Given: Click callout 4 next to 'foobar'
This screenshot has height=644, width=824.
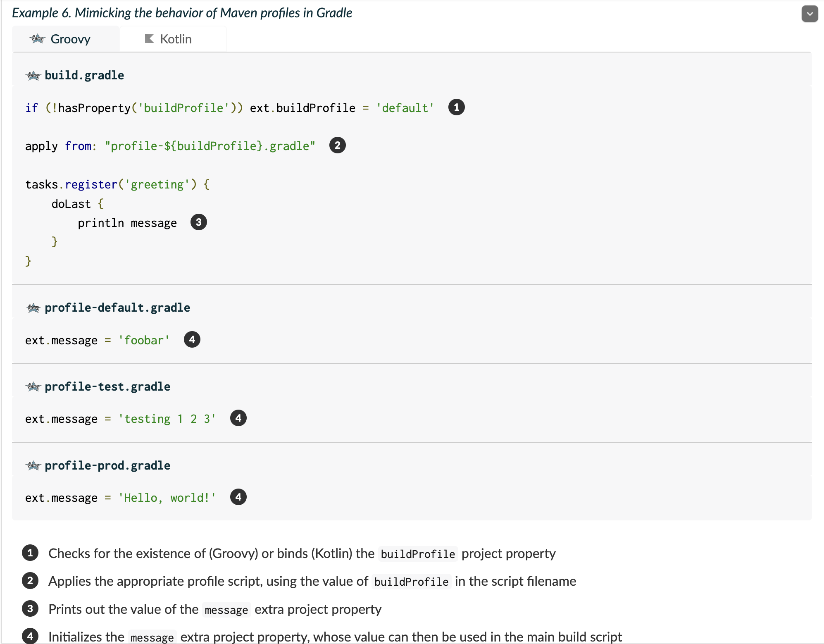Looking at the screenshot, I should coord(192,340).
